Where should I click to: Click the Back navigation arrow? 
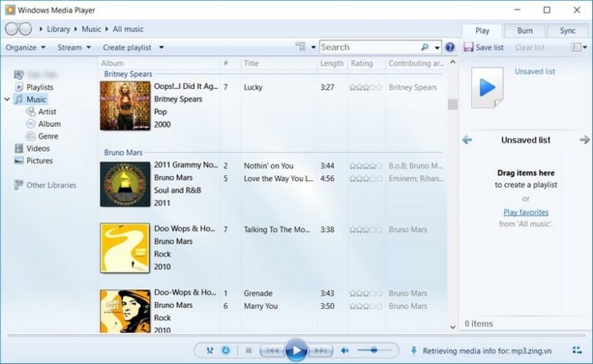tap(13, 30)
